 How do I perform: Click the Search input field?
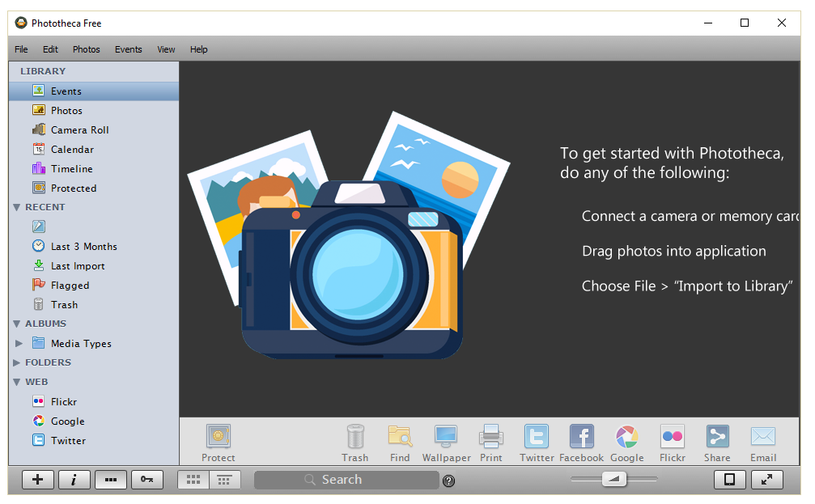point(346,480)
